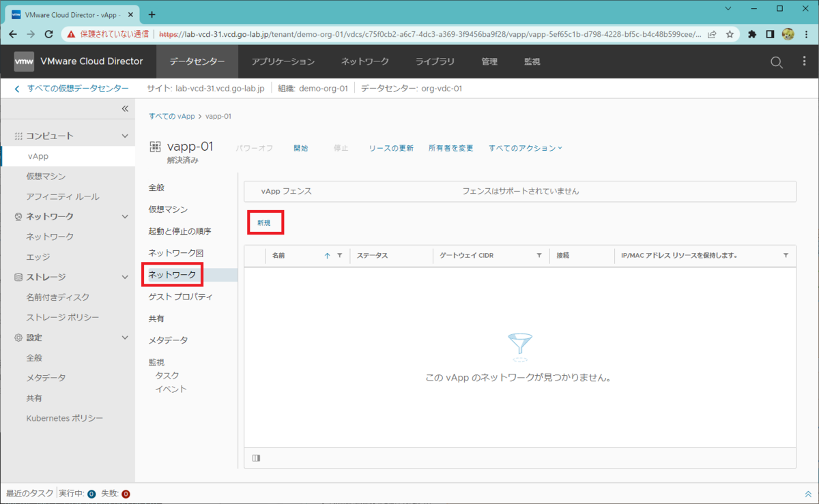The width and height of the screenshot is (819, 504).
Task: Open 名前付きディスク in sidebar
Action: [58, 297]
